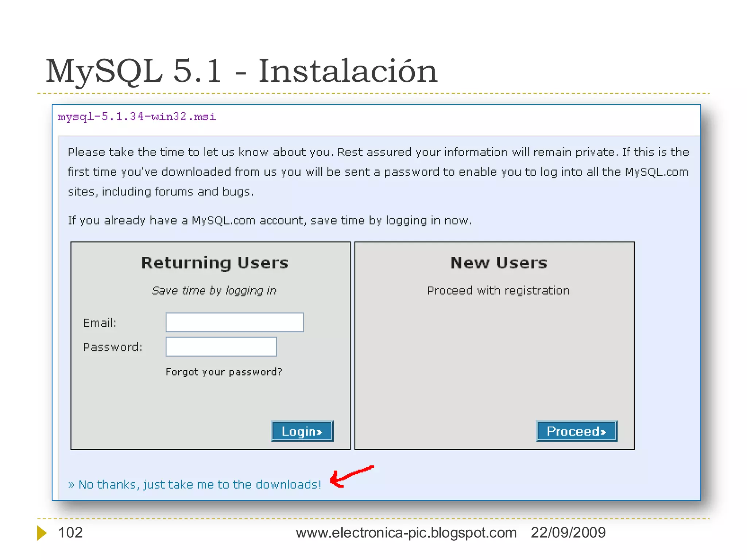747x560 pixels.
Task: Click the footer date 22/09/2009
Action: pyautogui.click(x=568, y=533)
